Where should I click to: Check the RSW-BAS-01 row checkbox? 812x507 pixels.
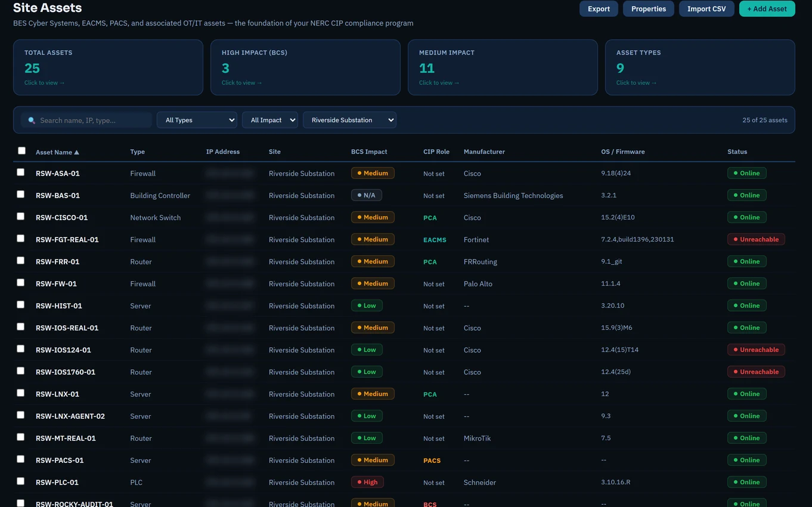coord(20,194)
